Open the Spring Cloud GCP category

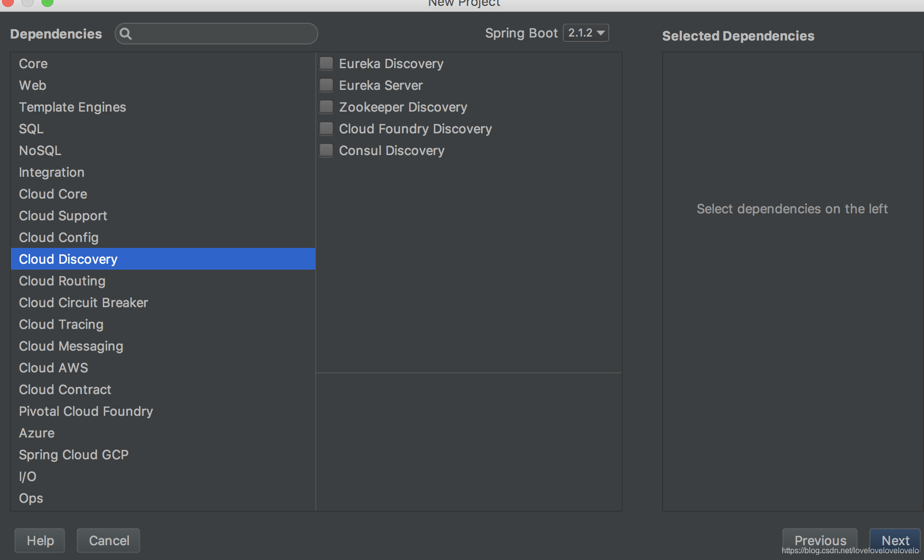tap(163, 455)
